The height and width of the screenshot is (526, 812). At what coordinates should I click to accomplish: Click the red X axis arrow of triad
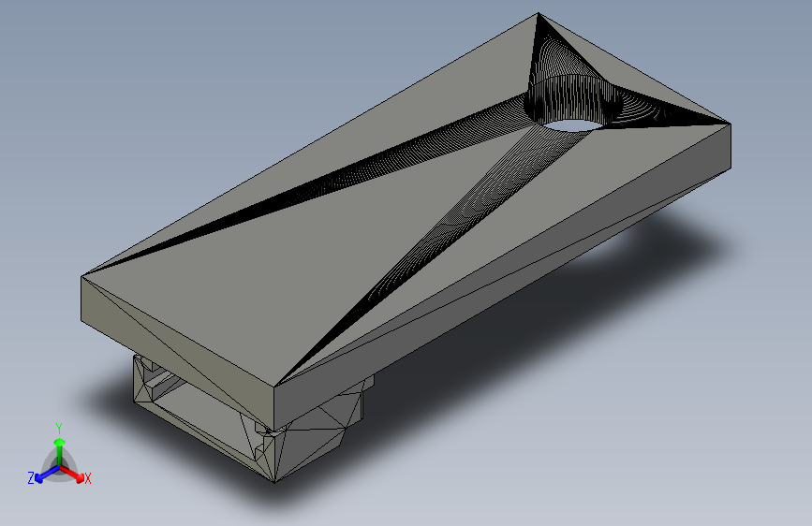[x=72, y=474]
